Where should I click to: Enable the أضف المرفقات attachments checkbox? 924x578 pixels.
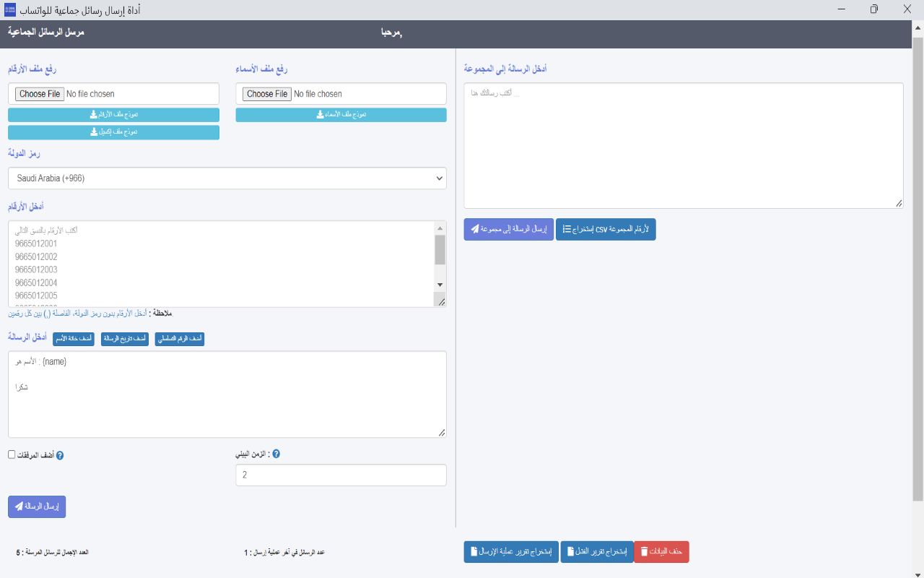(x=12, y=454)
